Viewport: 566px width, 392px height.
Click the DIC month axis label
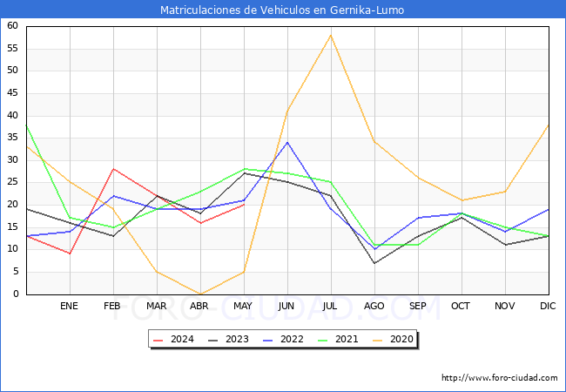coord(548,306)
